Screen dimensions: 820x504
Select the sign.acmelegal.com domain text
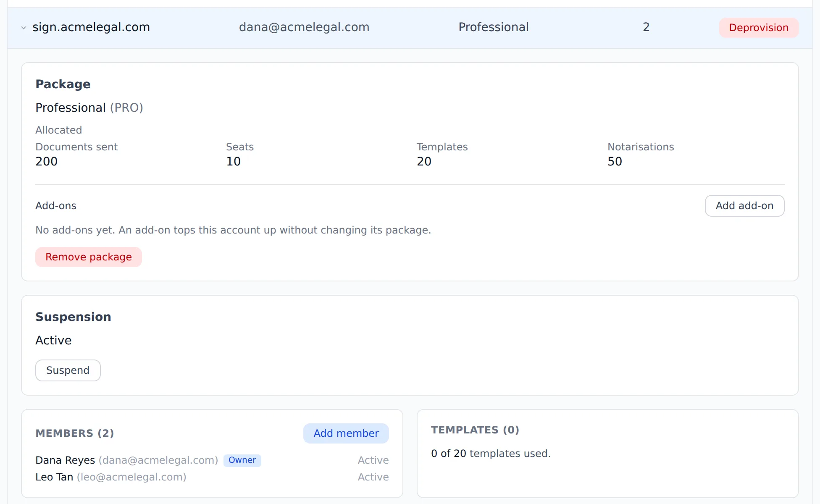tap(91, 27)
